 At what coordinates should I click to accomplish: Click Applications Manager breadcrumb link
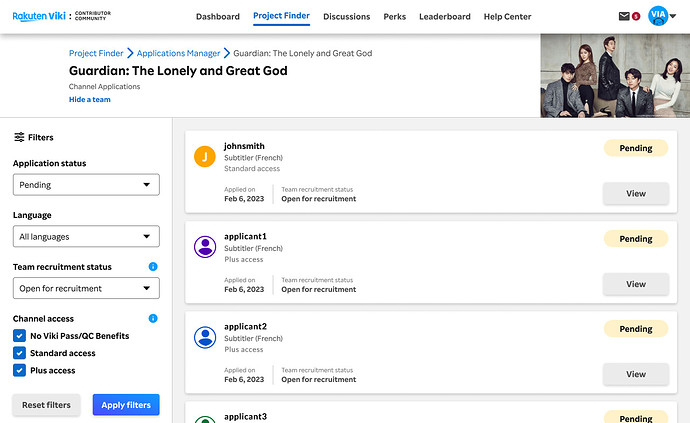click(178, 53)
